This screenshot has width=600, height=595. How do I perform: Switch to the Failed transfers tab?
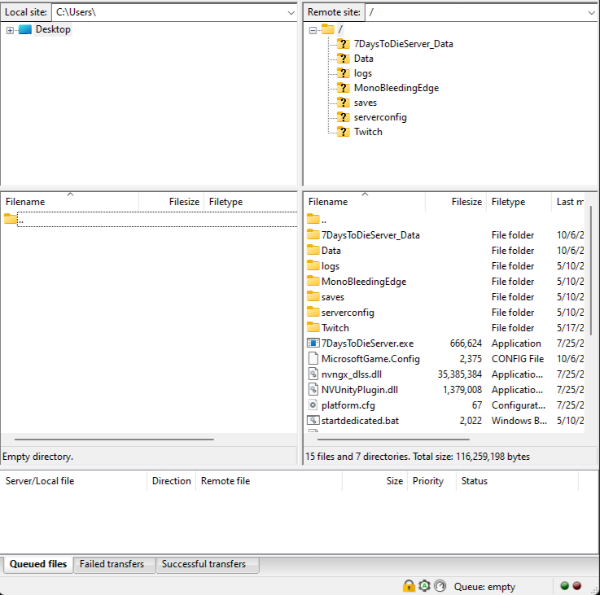(x=111, y=564)
